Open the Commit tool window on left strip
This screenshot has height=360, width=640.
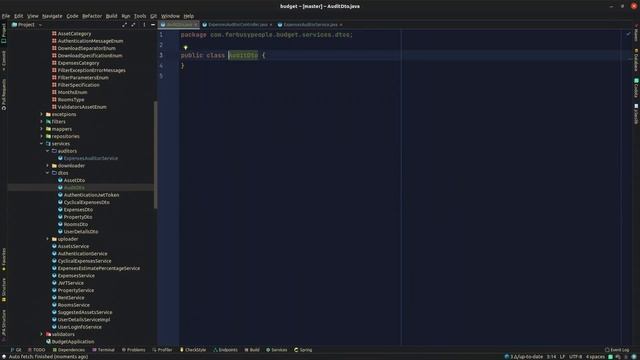(4, 60)
